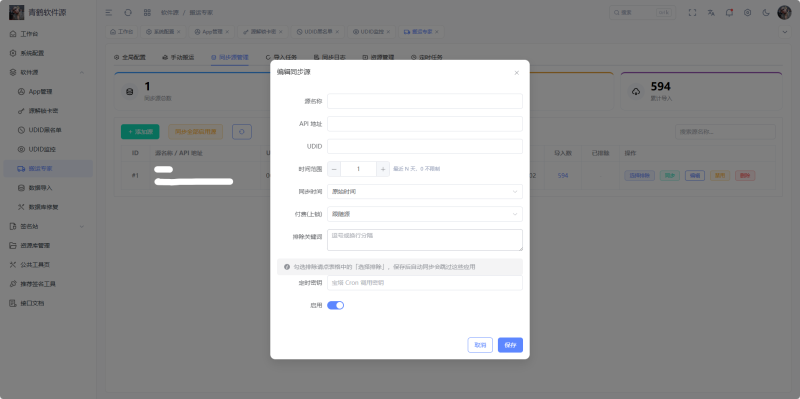Open user avatar menu at top right
800x399 pixels.
(784, 13)
